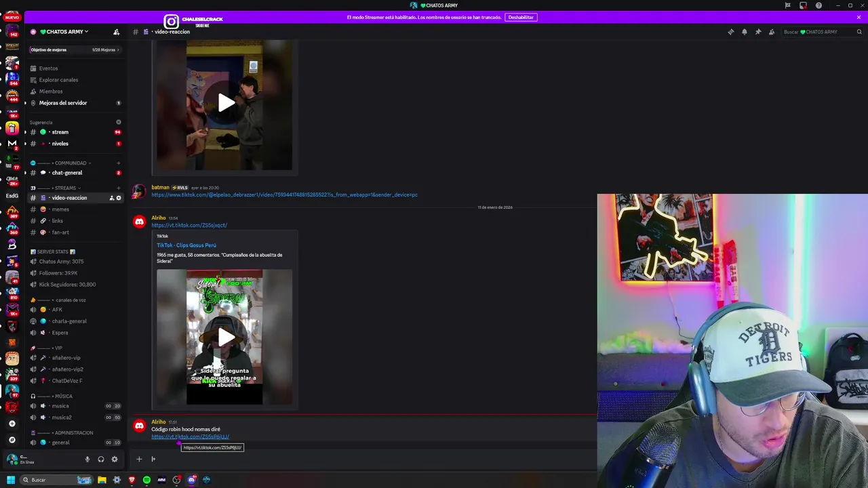
Task: Open Spotify from the taskbar
Action: 146,480
